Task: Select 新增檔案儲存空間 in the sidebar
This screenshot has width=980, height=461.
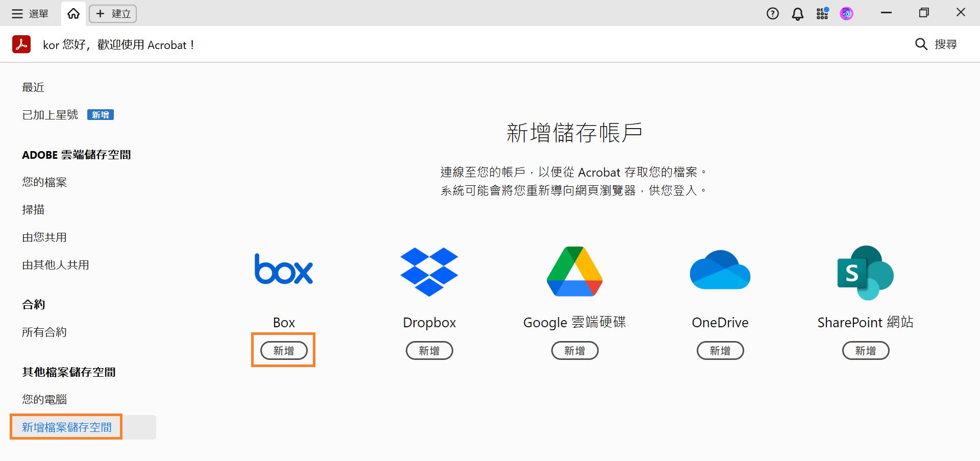Action: pyautogui.click(x=66, y=427)
